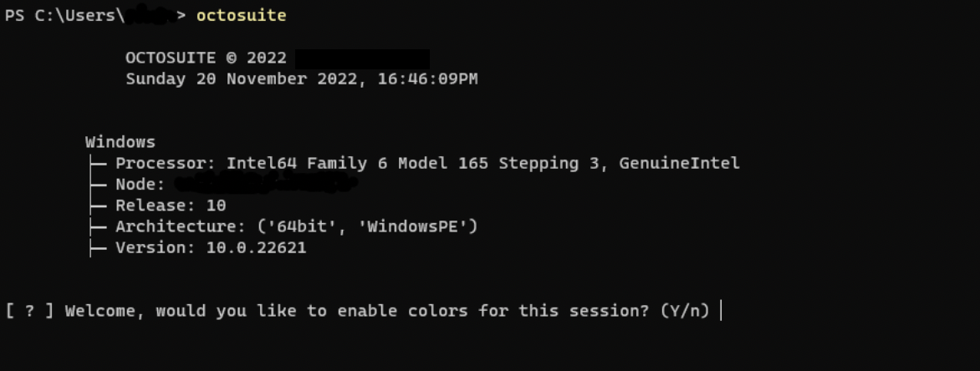Select the Release: 10 tree entry
980x371 pixels.
click(x=171, y=206)
